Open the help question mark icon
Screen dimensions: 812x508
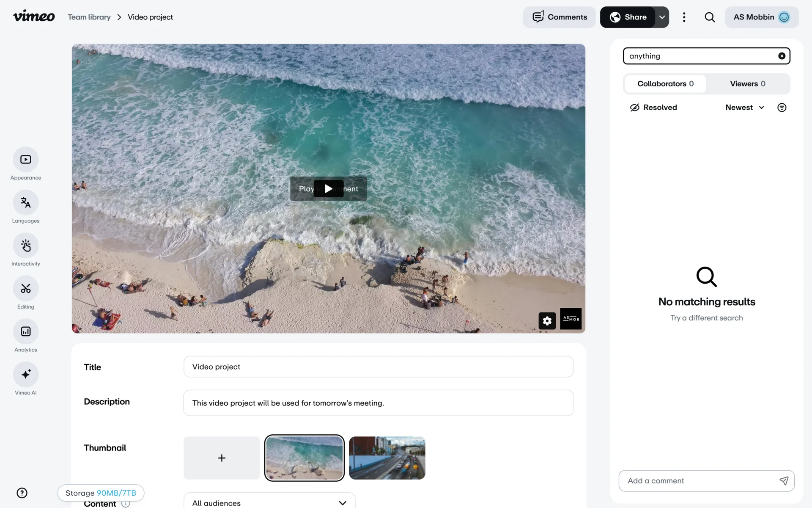[22, 493]
